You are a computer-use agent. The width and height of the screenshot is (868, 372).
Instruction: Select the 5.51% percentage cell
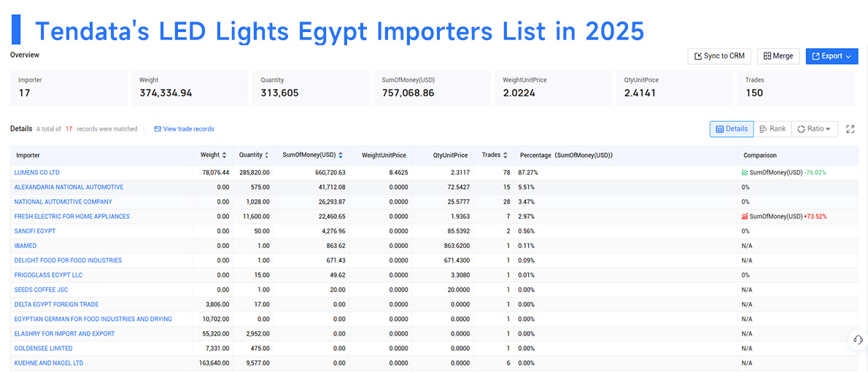pos(626,187)
